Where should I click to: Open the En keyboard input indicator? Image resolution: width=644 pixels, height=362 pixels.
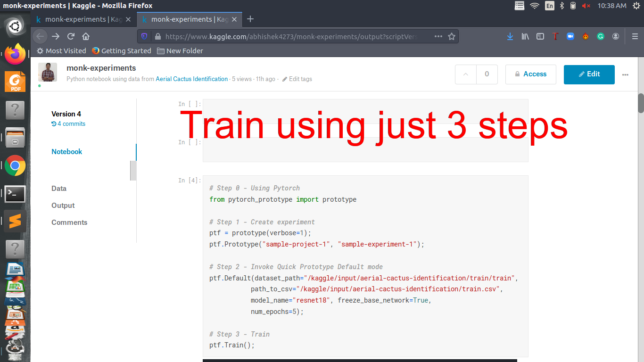point(550,6)
